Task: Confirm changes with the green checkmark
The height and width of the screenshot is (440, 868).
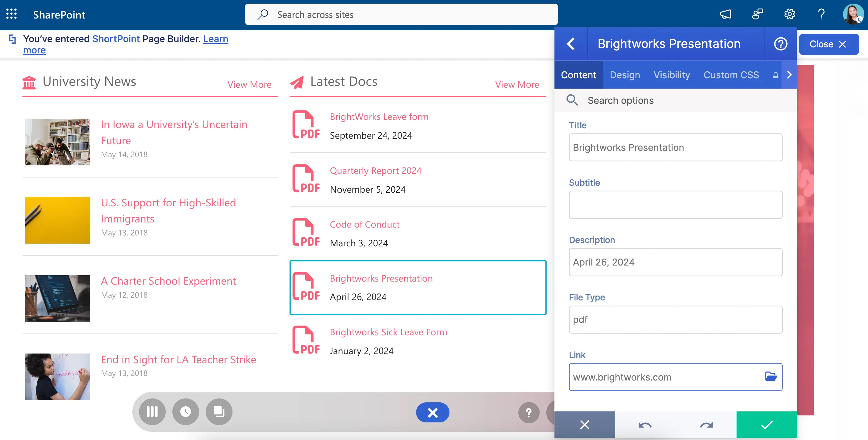Action: click(x=767, y=425)
